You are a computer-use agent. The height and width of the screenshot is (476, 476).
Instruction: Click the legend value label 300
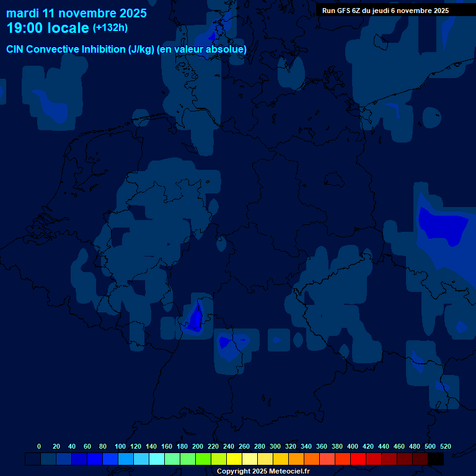pyautogui.click(x=275, y=446)
